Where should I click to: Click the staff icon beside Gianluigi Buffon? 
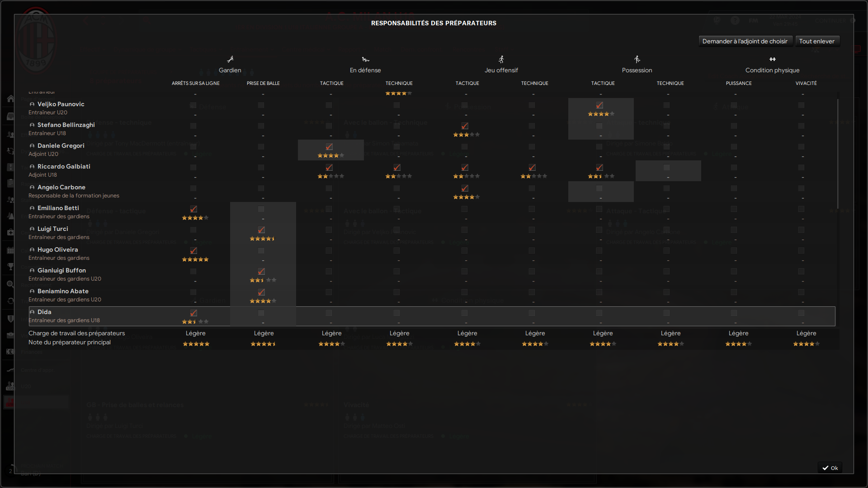pos(32,271)
